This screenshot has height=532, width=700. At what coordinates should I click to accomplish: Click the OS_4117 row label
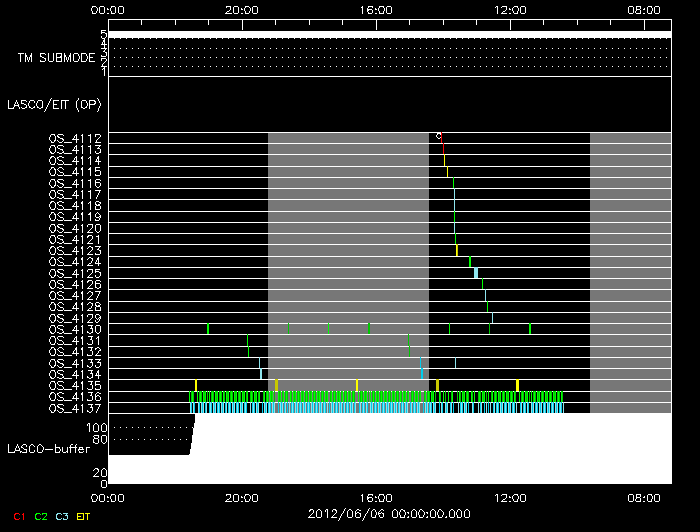75,195
